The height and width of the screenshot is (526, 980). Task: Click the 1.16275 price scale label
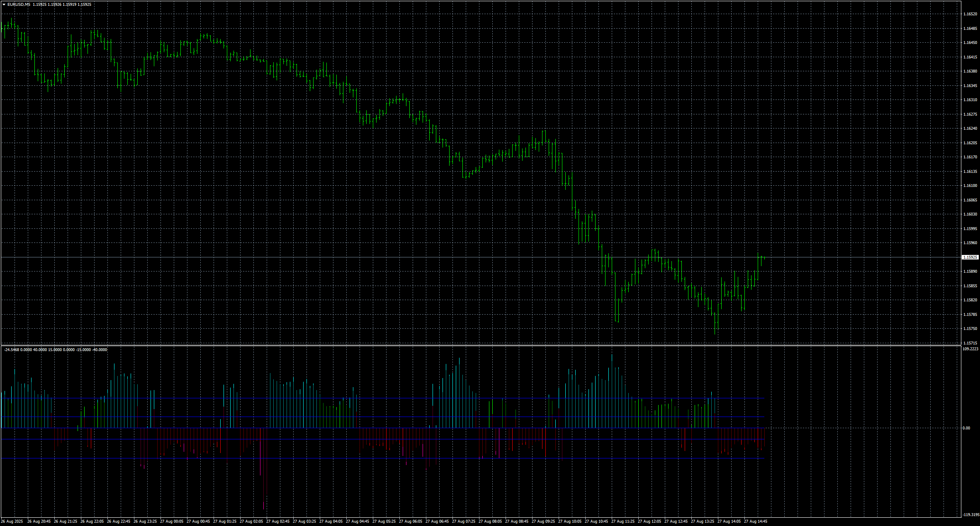[970, 114]
